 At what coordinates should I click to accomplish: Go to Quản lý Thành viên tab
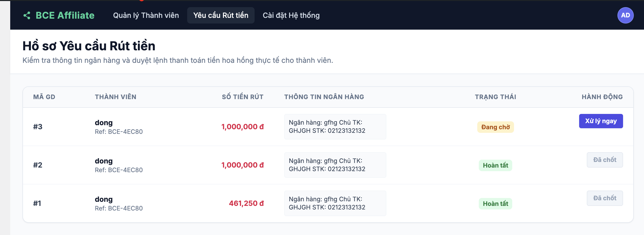(146, 15)
